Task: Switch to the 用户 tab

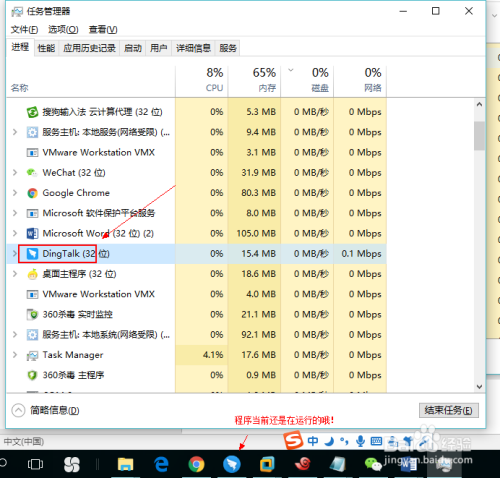Action: click(158, 49)
